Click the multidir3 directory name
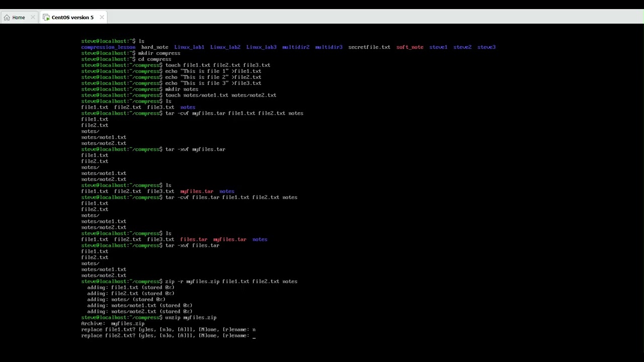The width and height of the screenshot is (644, 362). [329, 47]
